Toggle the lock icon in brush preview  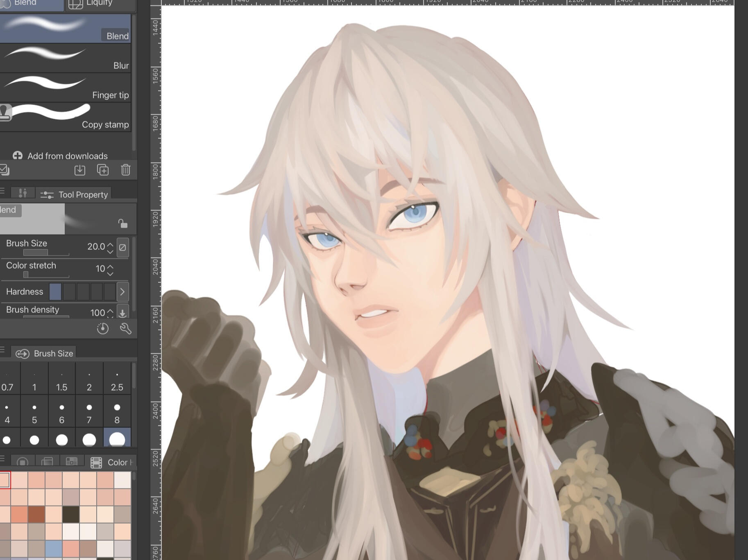(122, 224)
